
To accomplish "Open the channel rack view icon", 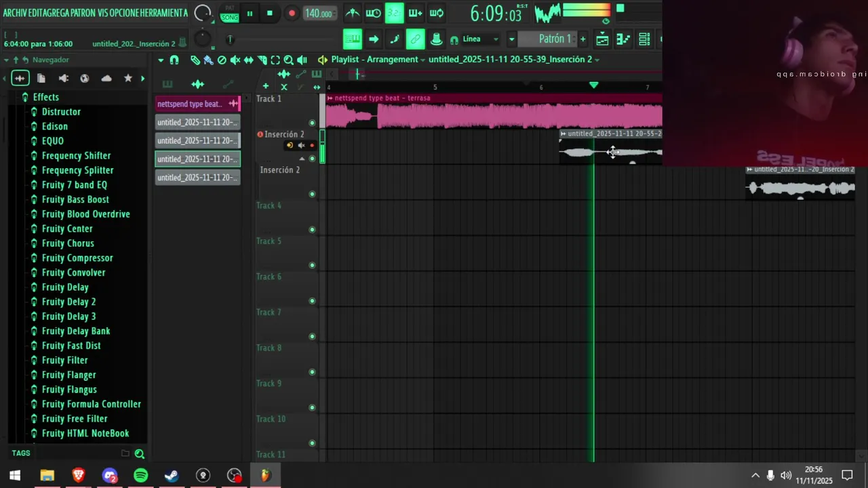I will click(x=644, y=39).
